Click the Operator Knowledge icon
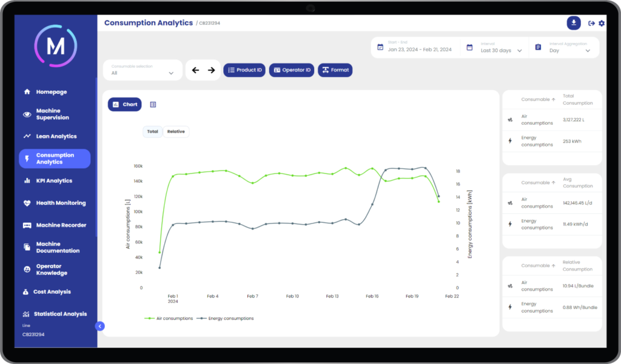 tap(27, 270)
